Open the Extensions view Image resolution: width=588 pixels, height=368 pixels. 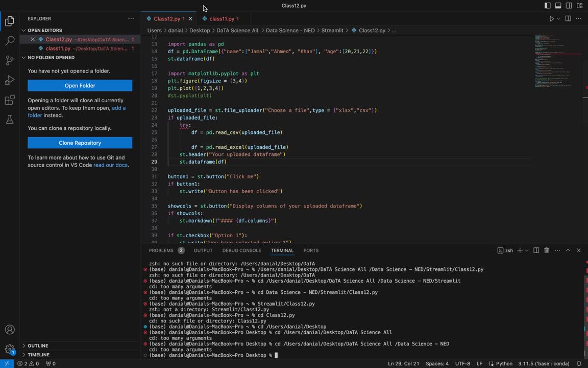coord(10,100)
